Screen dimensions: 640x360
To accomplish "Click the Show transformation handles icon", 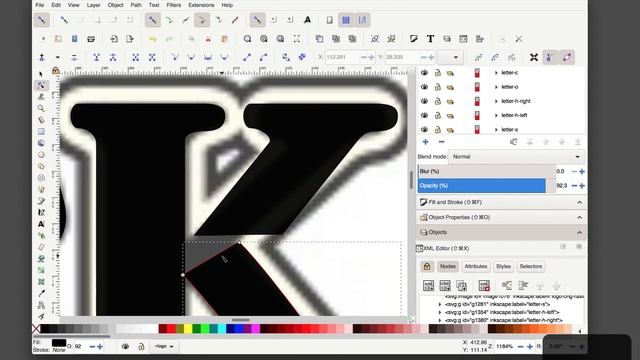I will tap(534, 57).
